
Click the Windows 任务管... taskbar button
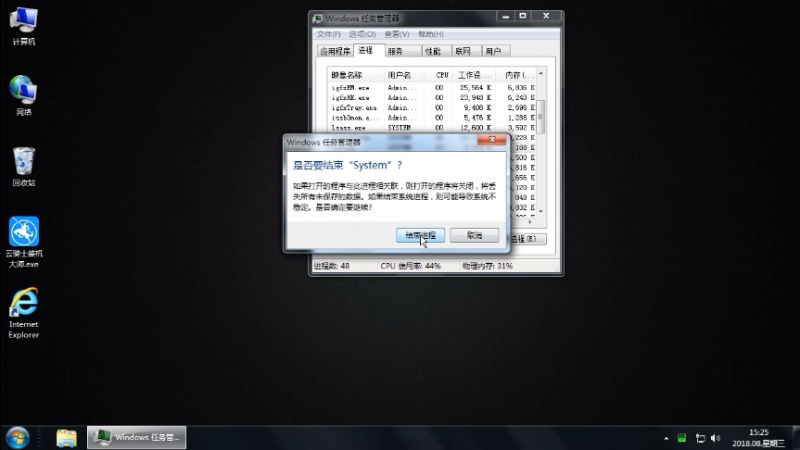click(137, 438)
